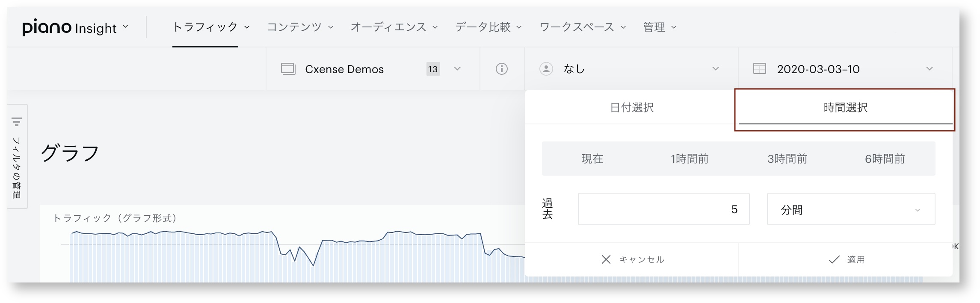Open the オーディエンス menu
This screenshot has height=303, width=980.
coord(388,27)
